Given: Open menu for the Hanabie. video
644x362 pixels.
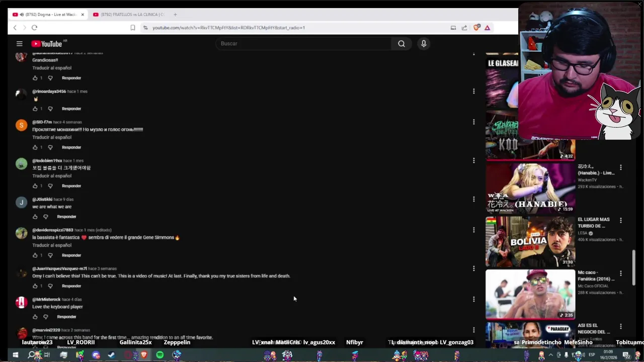Looking at the screenshot, I should 620,167.
